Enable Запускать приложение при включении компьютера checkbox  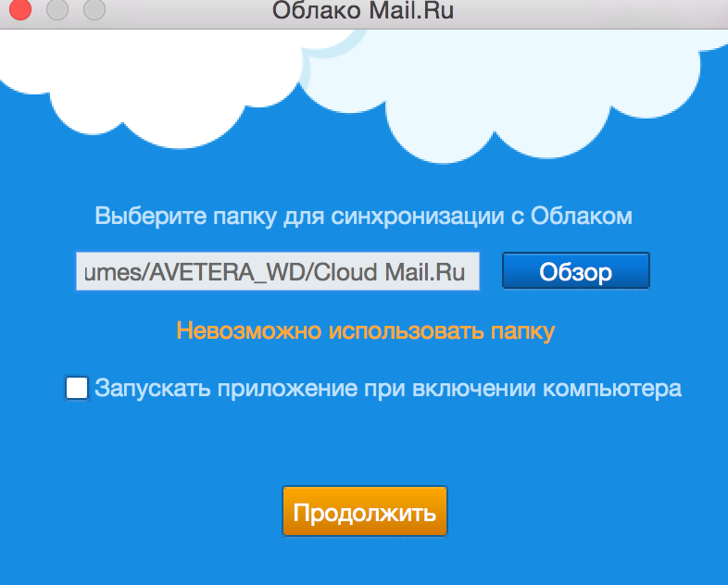pos(77,388)
